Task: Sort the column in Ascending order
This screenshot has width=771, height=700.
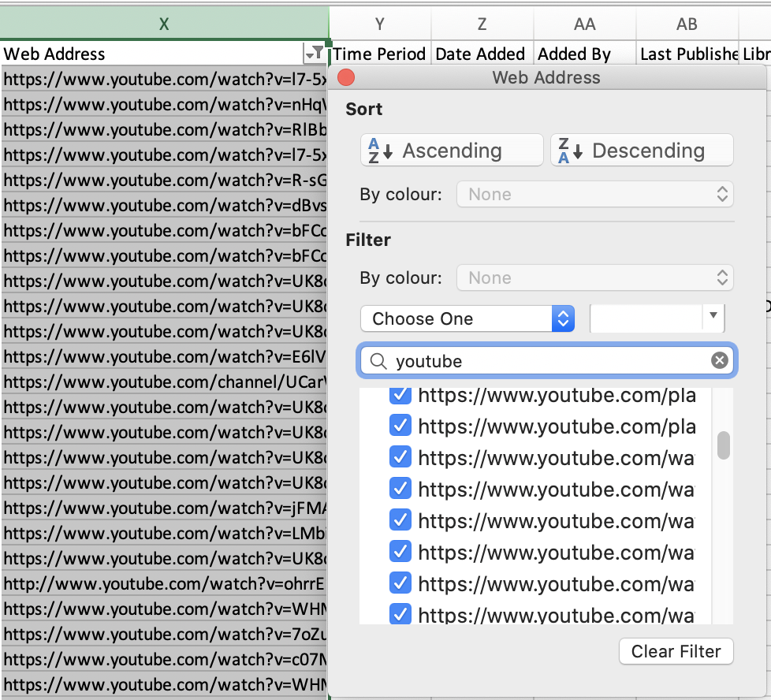Action: [x=452, y=151]
